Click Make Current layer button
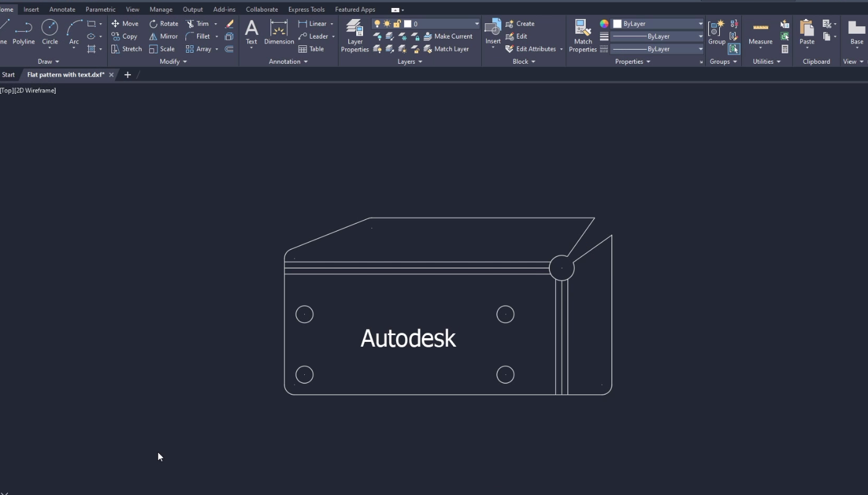Viewport: 868px width, 495px height. [x=448, y=36]
